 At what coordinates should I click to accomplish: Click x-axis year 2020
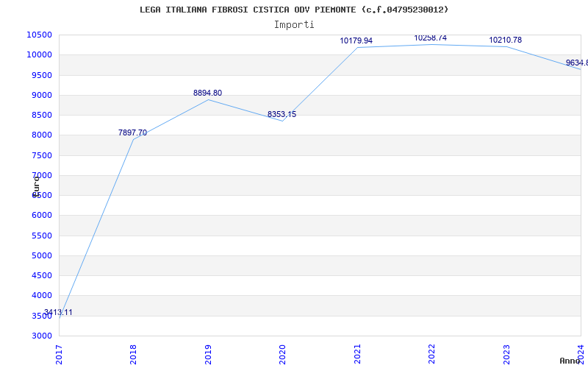click(x=282, y=354)
